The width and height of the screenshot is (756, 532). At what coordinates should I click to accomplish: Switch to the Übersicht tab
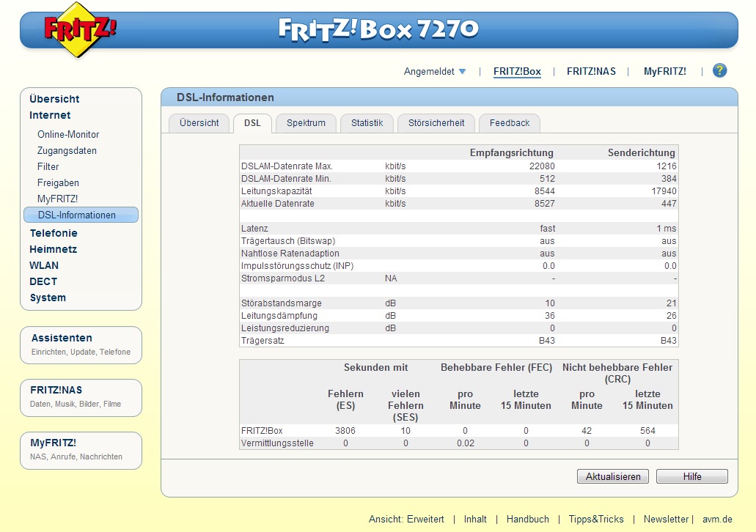coord(199,123)
